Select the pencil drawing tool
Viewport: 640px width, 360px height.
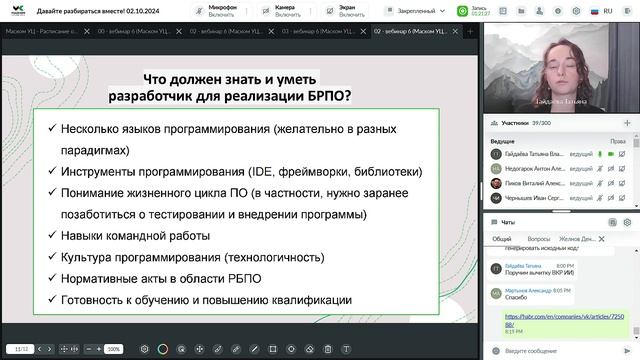(218, 349)
